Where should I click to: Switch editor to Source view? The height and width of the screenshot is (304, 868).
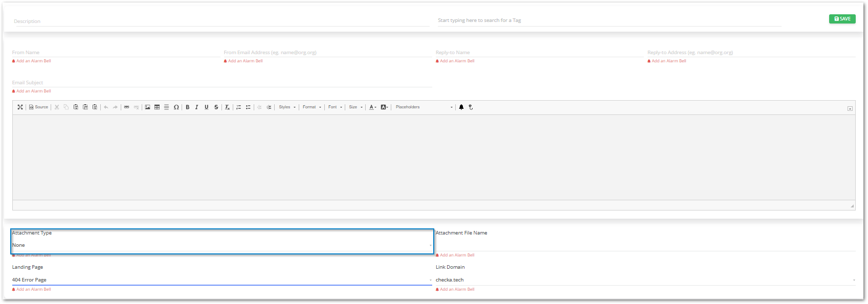coord(38,107)
